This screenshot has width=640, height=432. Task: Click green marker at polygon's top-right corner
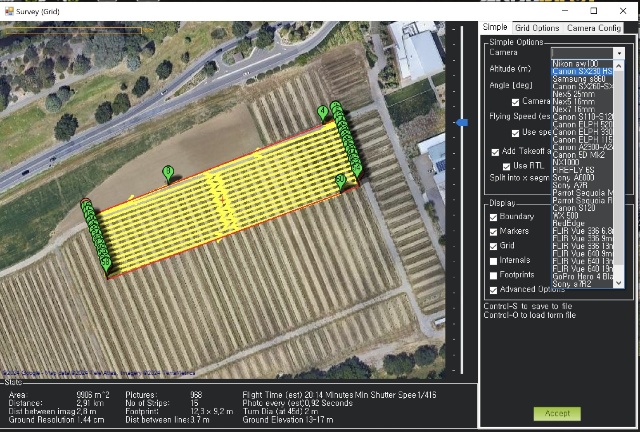pos(323,111)
